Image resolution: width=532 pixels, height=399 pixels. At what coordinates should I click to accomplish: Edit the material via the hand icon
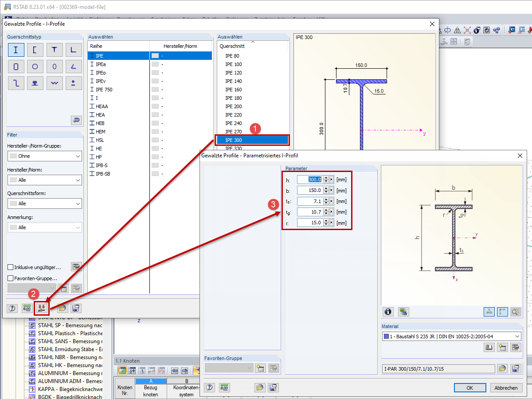[516, 348]
